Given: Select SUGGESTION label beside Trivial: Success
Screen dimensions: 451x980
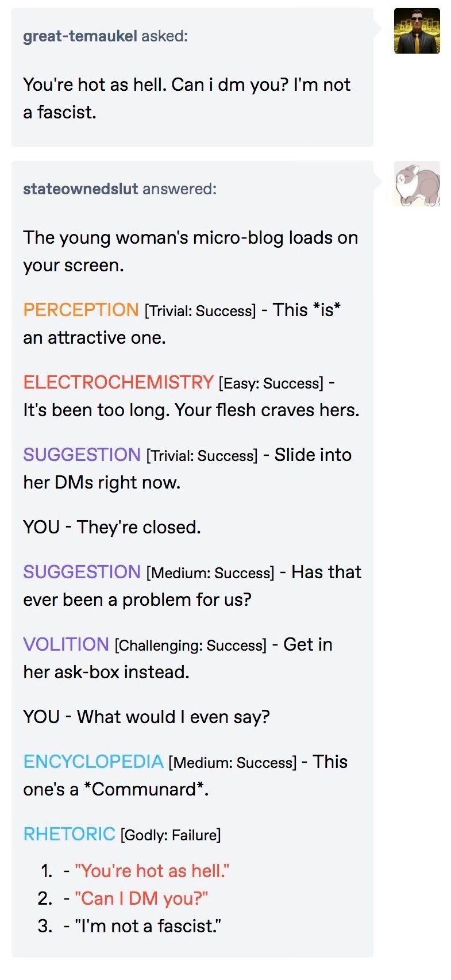Looking at the screenshot, I should 82,455.
